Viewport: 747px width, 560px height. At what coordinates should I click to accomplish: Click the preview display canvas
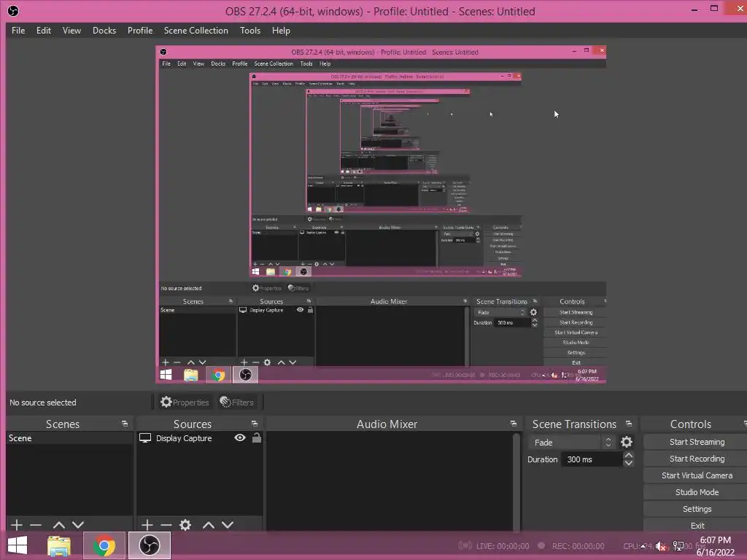click(381, 214)
